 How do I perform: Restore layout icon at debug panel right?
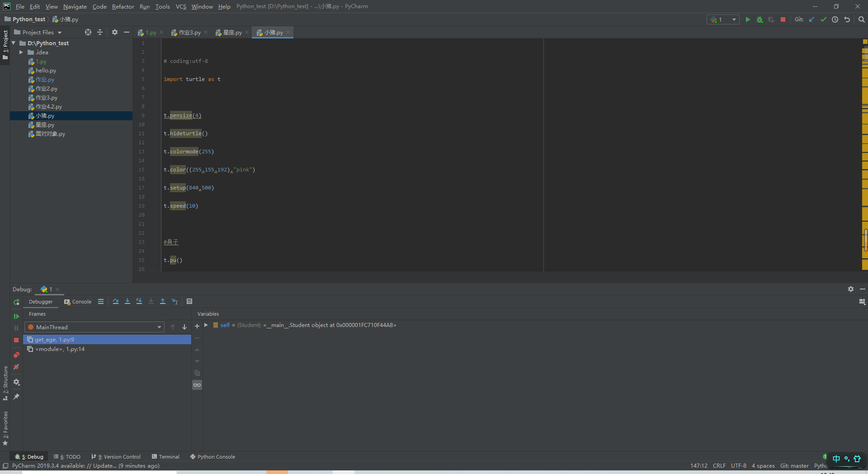pos(862,302)
